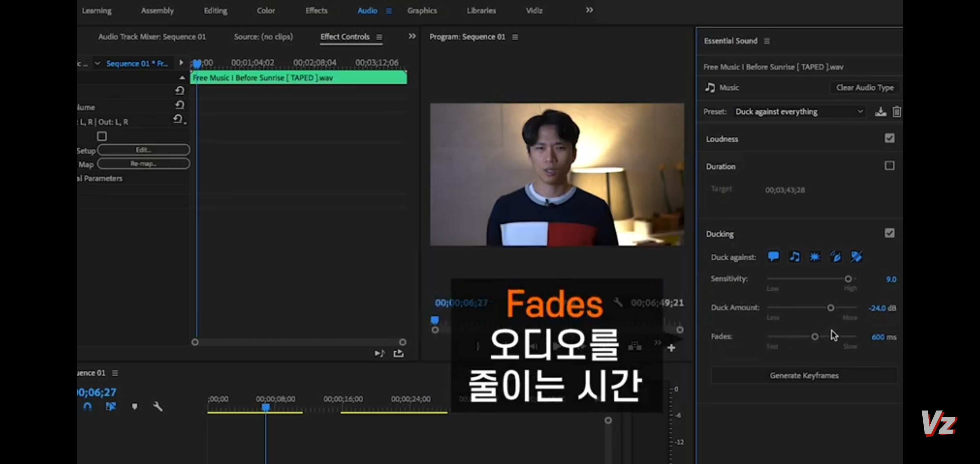
Task: Click the add marker icon in timeline
Action: click(x=134, y=407)
